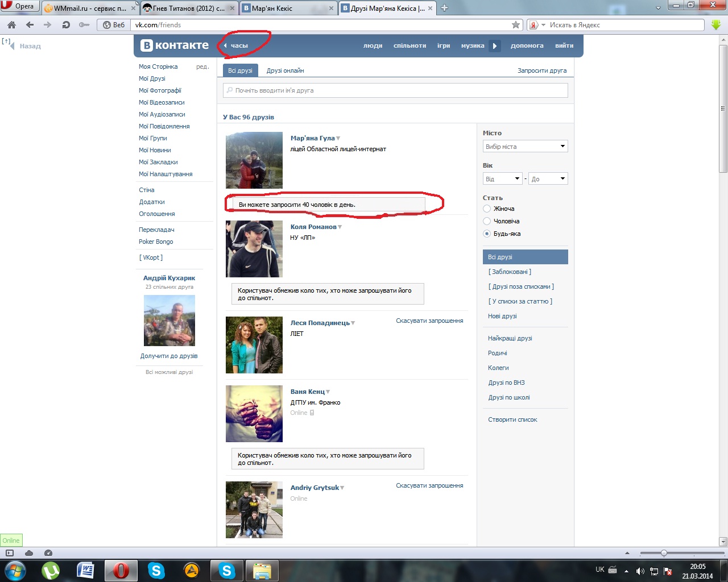
Task: Open the Windows Start menu
Action: tap(15, 570)
